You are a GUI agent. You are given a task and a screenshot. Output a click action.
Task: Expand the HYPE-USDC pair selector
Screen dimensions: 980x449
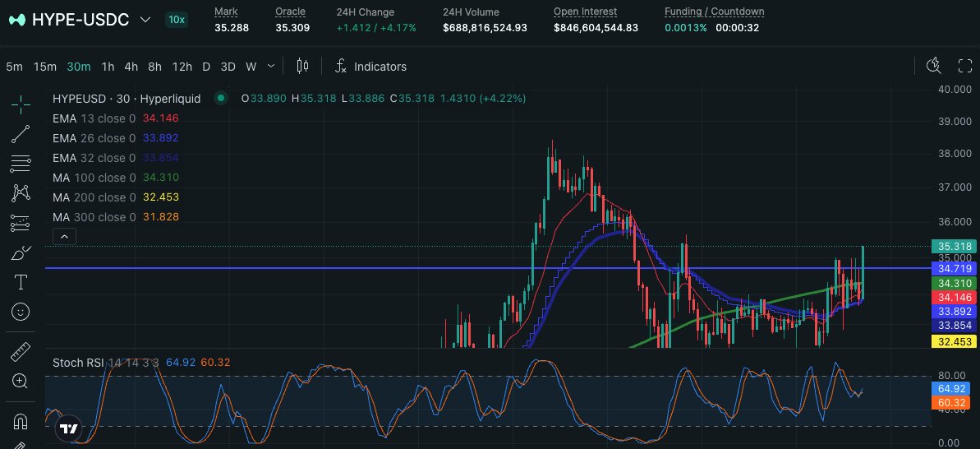pos(145,20)
